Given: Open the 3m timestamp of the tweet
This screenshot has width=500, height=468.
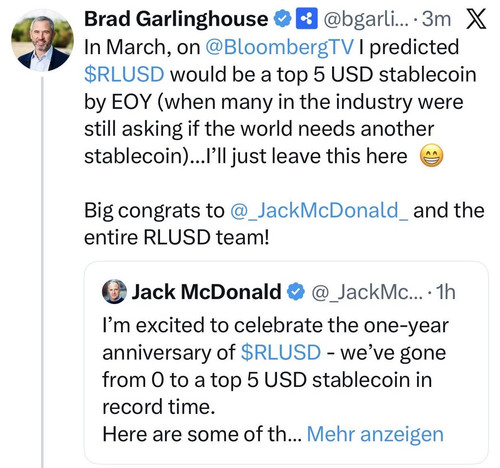Looking at the screenshot, I should [436, 19].
